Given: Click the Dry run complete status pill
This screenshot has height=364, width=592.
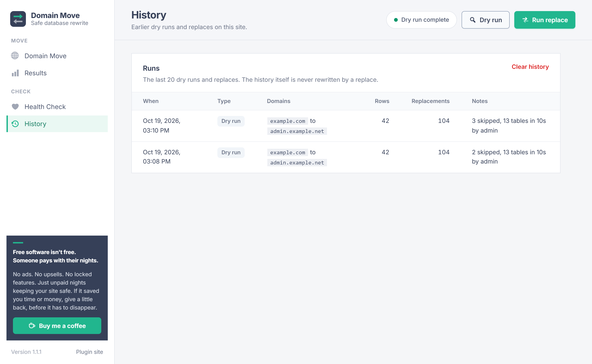Looking at the screenshot, I should [421, 20].
